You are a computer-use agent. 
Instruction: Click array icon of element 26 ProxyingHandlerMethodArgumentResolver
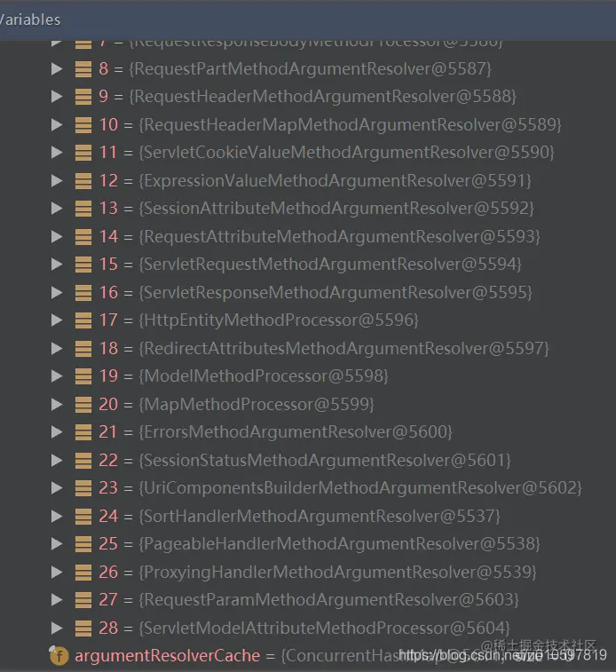click(83, 573)
